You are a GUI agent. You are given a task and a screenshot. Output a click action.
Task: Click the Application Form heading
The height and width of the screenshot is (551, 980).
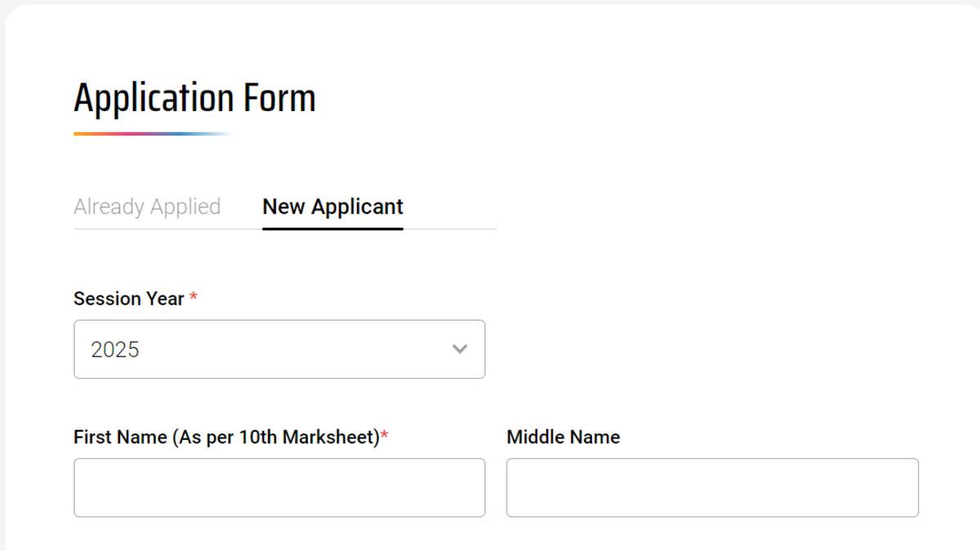tap(194, 96)
